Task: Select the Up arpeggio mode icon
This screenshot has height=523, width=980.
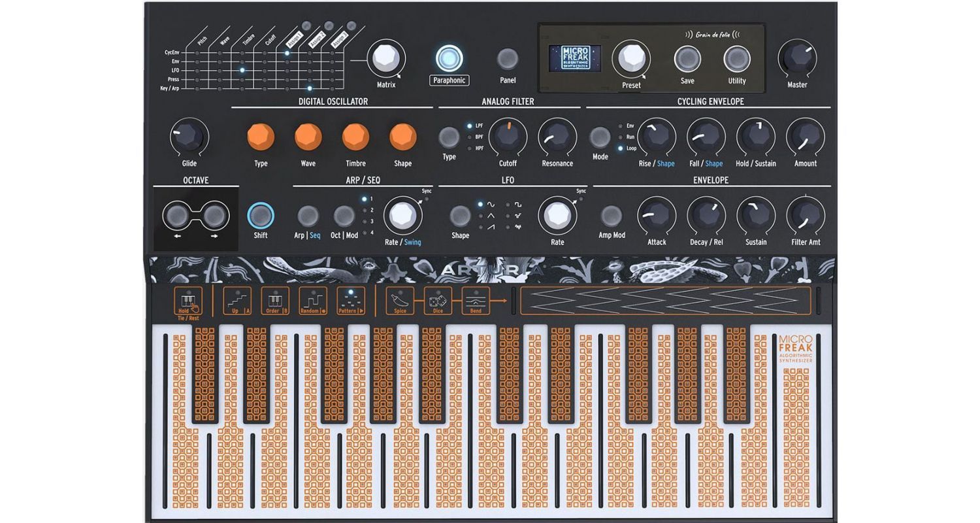Action: (x=237, y=301)
